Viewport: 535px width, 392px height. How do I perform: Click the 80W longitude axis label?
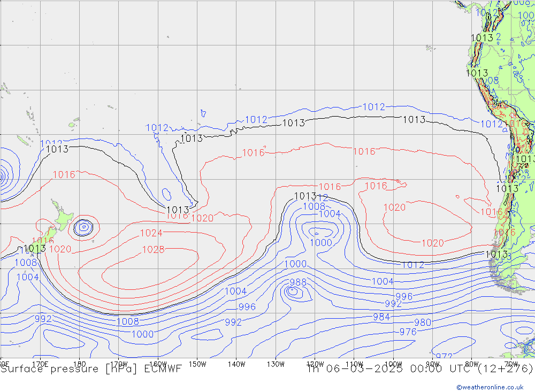472,364
